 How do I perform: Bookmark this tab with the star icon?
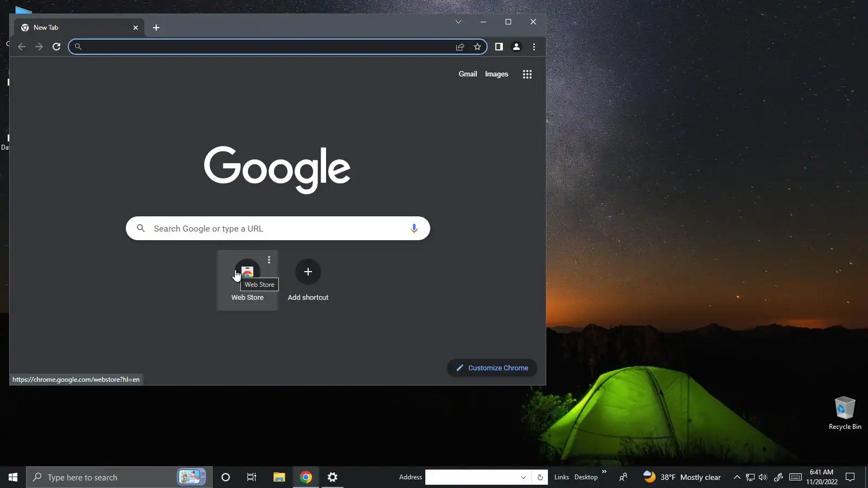coord(477,47)
